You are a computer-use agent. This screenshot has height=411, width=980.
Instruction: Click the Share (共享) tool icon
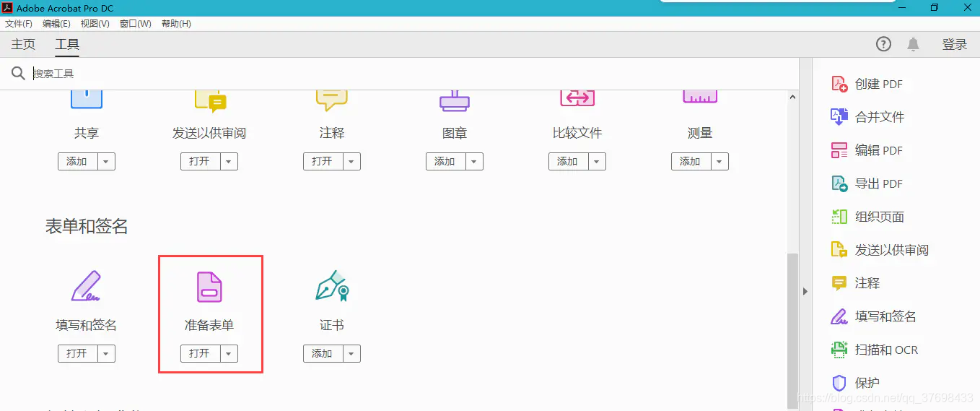tap(86, 99)
